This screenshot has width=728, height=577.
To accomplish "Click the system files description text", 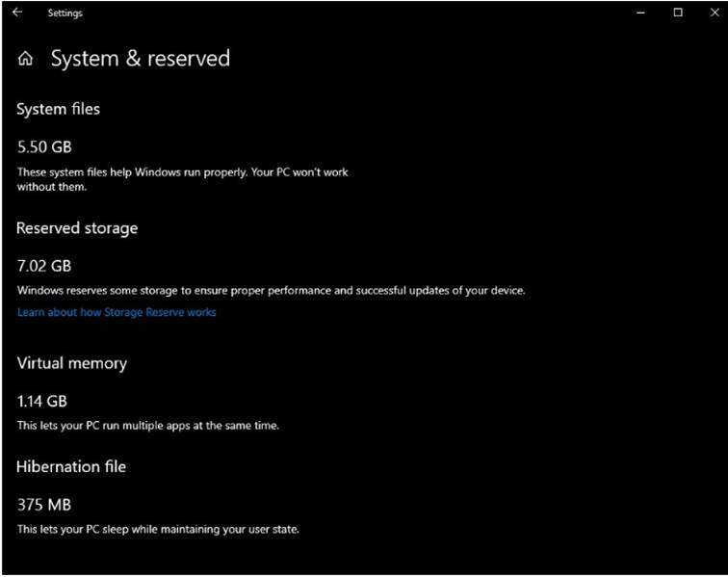I will coord(182,179).
